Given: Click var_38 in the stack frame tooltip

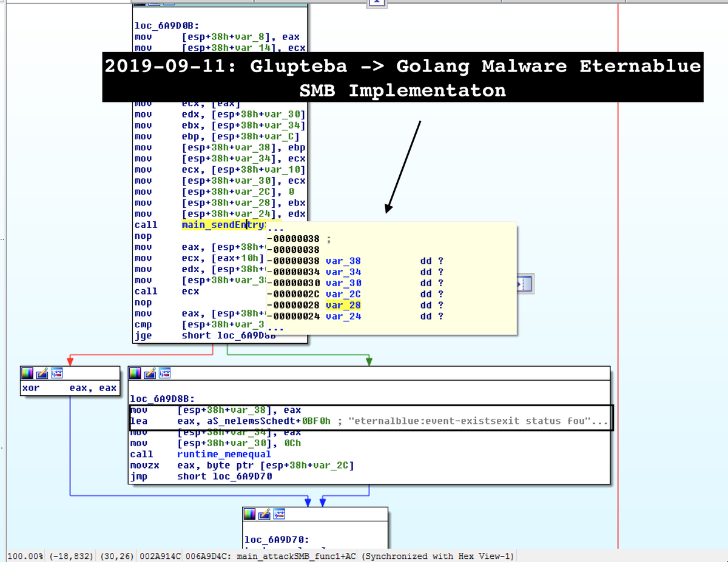Looking at the screenshot, I should click(x=343, y=261).
